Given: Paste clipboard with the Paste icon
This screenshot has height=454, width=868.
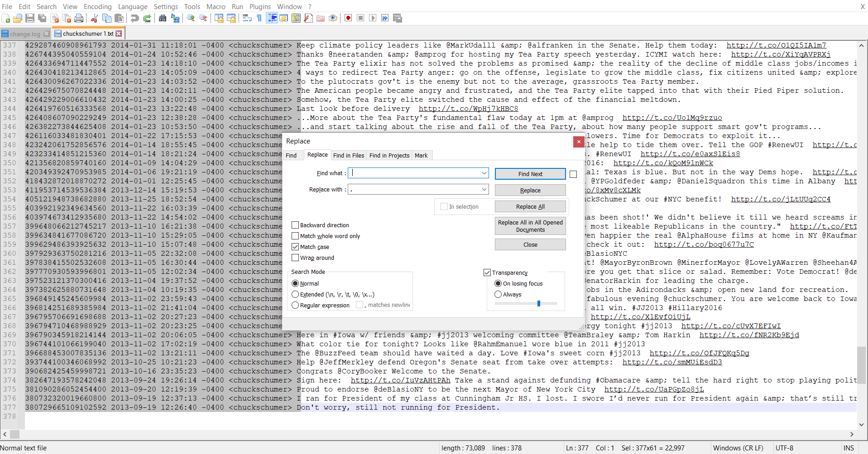Looking at the screenshot, I should point(119,18).
